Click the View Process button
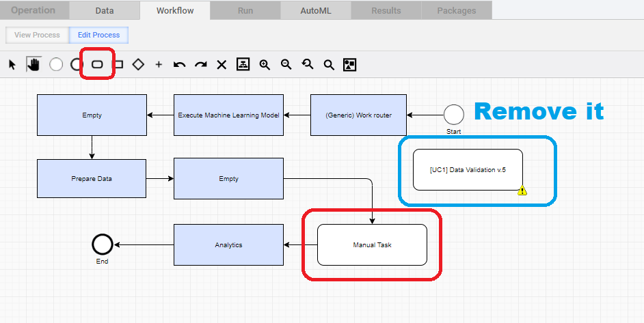The height and width of the screenshot is (323, 644). coord(38,35)
